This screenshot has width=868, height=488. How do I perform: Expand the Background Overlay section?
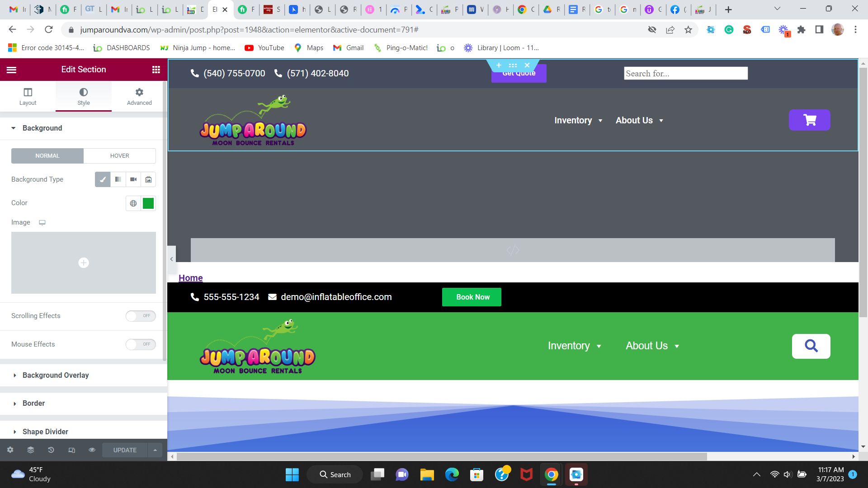point(56,375)
